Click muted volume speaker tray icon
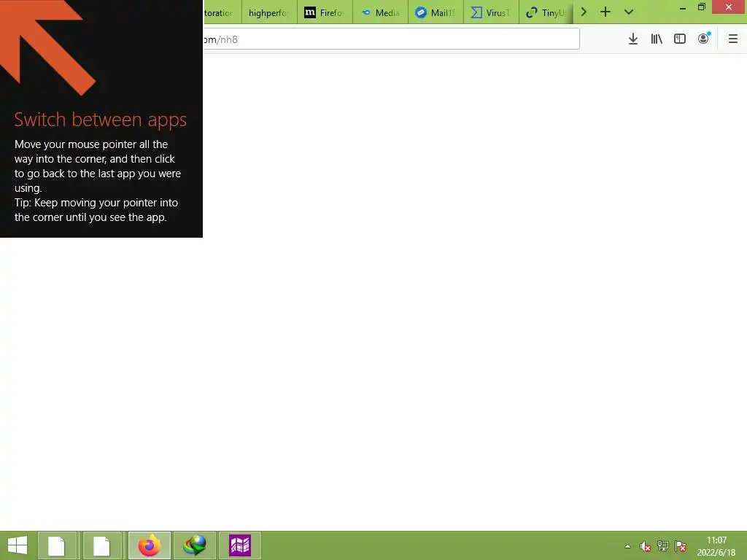Viewport: 747px width, 560px height. tap(645, 546)
